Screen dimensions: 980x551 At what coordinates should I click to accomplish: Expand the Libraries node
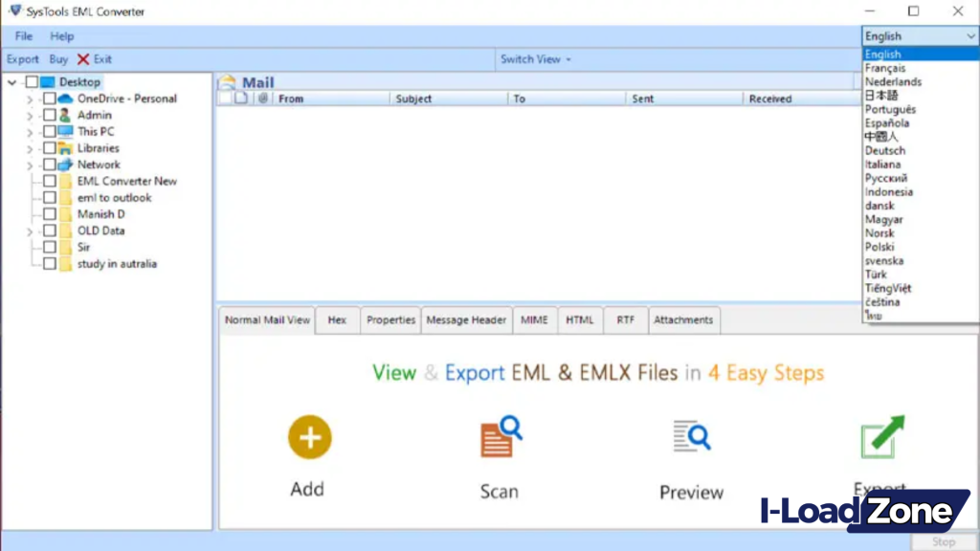(30, 148)
